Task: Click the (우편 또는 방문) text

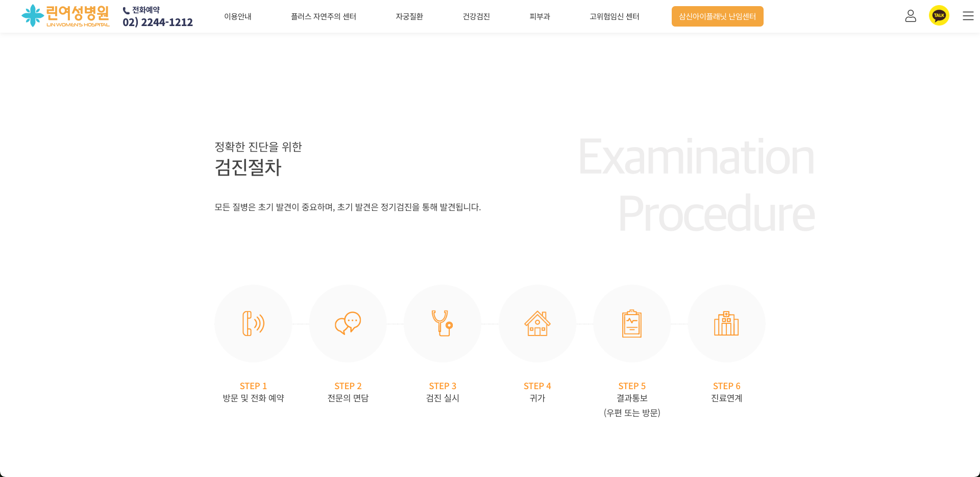Action: [x=632, y=413]
